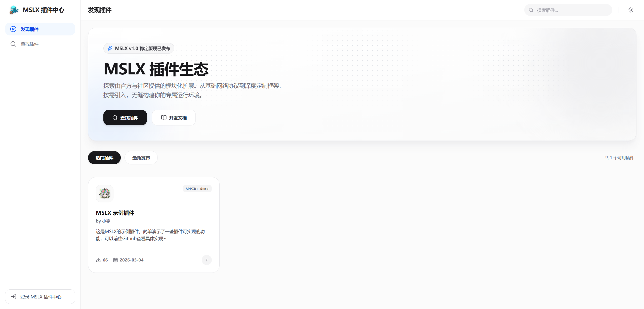Click the login arrow icon at sidebar bottom
Viewport: 644px width, 309px height.
click(14, 297)
